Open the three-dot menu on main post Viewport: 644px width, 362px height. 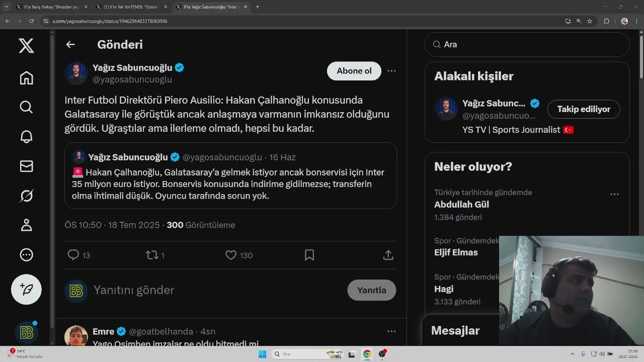point(391,71)
